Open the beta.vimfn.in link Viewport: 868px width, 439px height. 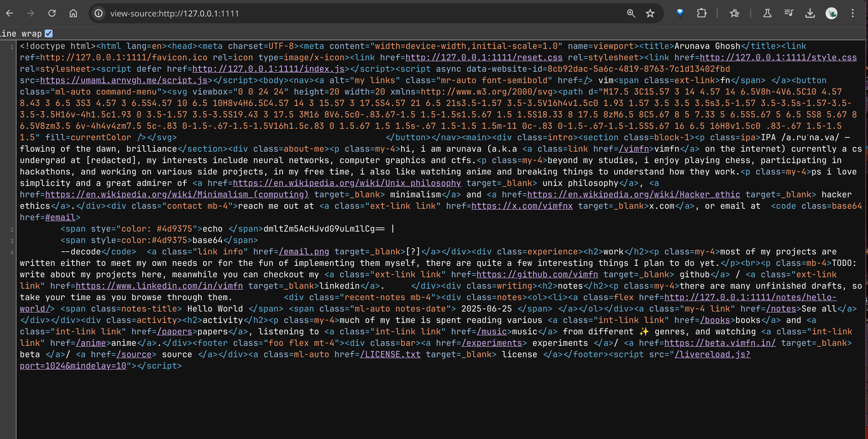(720, 343)
